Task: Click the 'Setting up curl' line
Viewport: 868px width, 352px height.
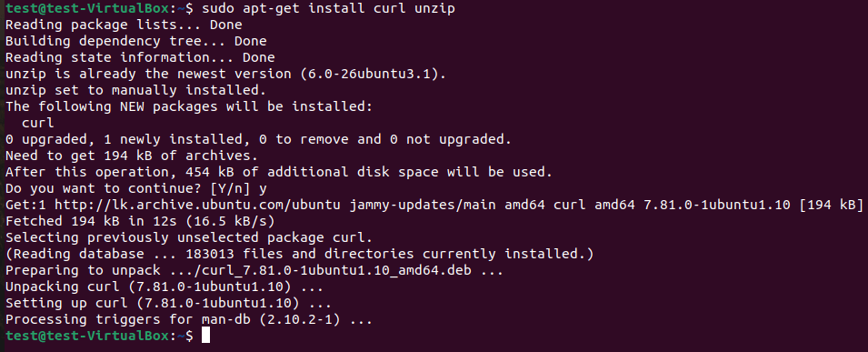Action: pos(168,303)
